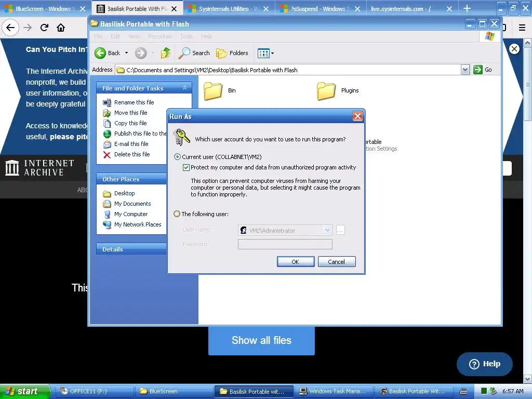Click the clock showing 6:57 AM
The height and width of the screenshot is (399, 532).
click(x=513, y=391)
